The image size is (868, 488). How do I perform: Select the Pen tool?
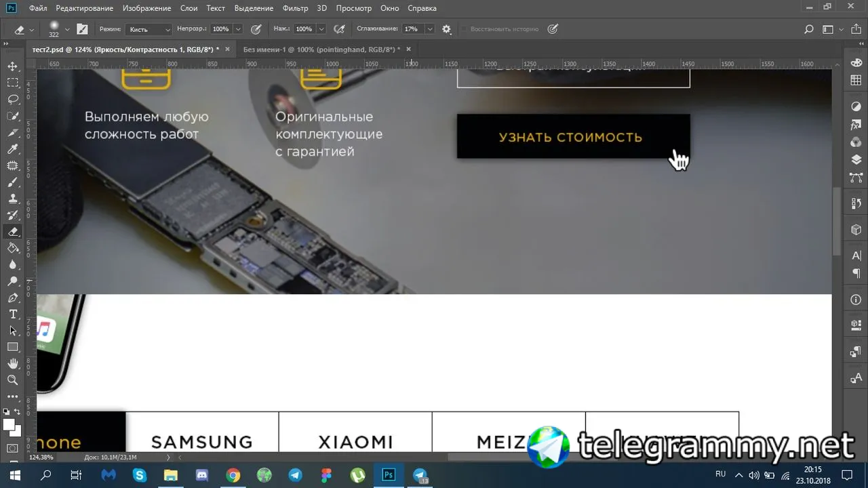click(12, 298)
